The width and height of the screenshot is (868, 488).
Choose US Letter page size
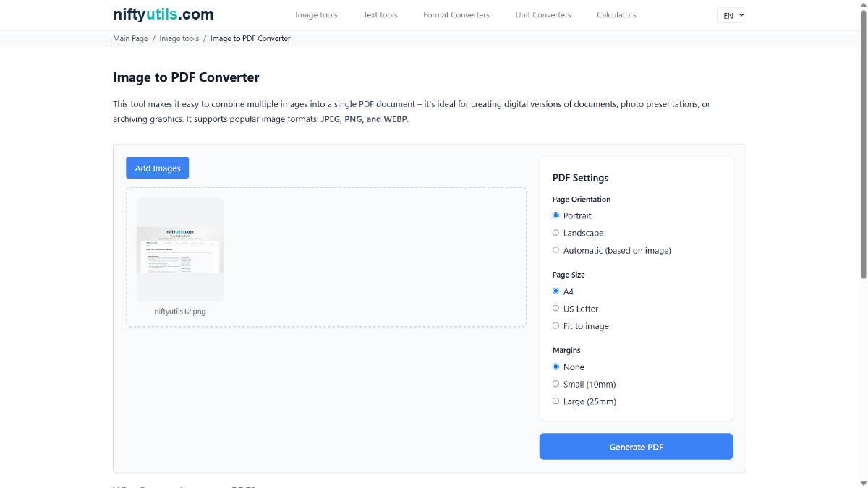pyautogui.click(x=556, y=309)
